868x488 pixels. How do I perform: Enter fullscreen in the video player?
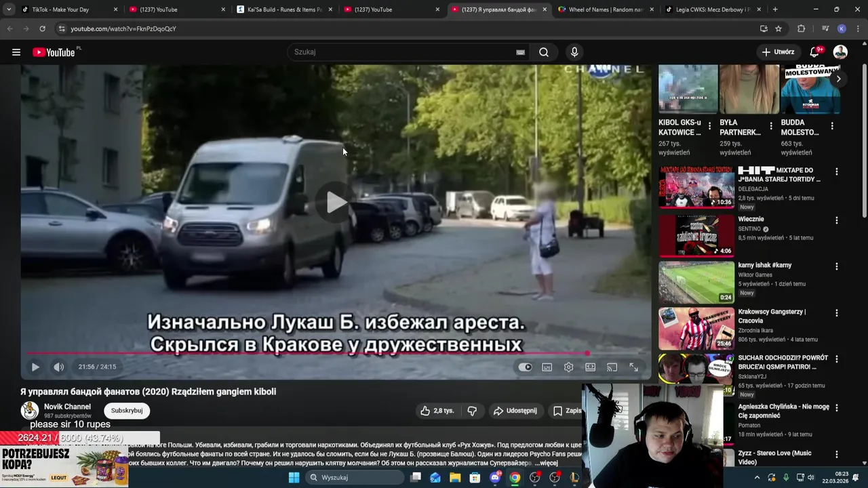coord(634,367)
